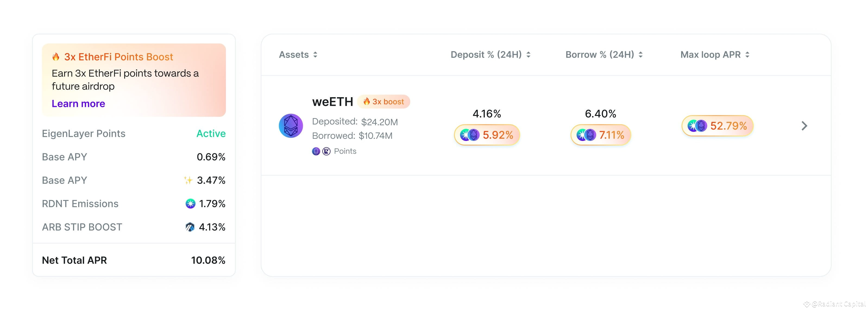Click the RDNT Emissions star icon
Screen dimensions: 868x310
pos(190,204)
